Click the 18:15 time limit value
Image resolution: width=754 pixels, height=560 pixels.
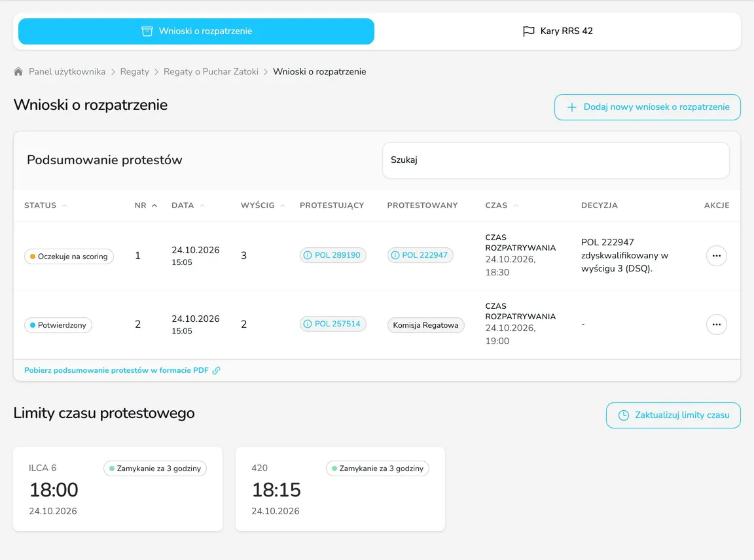point(276,490)
